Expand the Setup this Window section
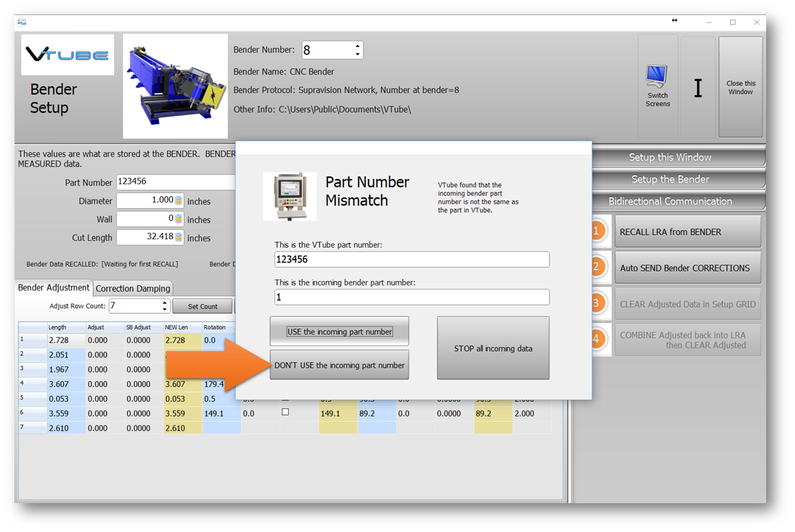The width and height of the screenshot is (795, 532). [x=670, y=157]
